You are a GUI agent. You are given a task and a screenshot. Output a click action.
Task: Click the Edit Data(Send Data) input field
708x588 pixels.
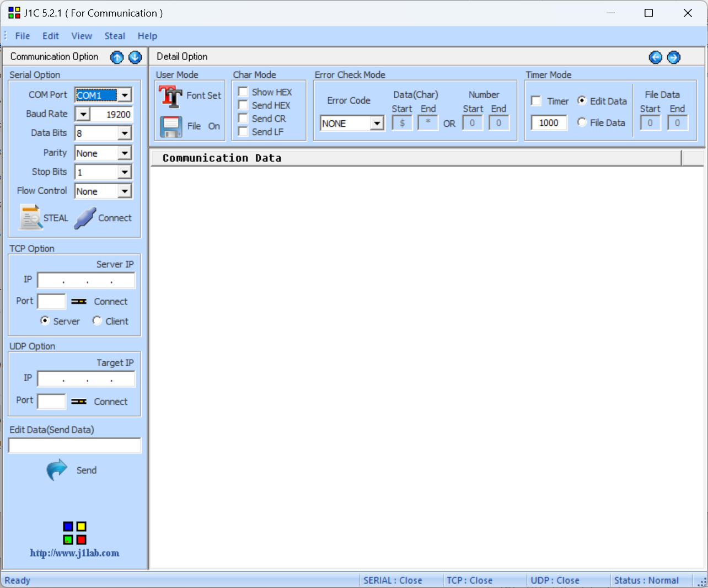(75, 446)
